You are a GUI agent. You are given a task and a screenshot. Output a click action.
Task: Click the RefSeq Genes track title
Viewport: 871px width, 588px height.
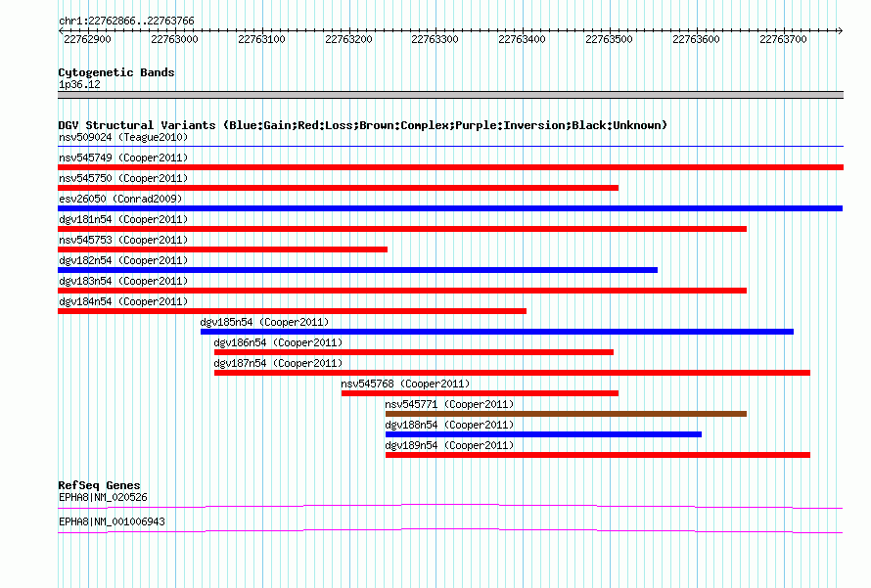100,485
